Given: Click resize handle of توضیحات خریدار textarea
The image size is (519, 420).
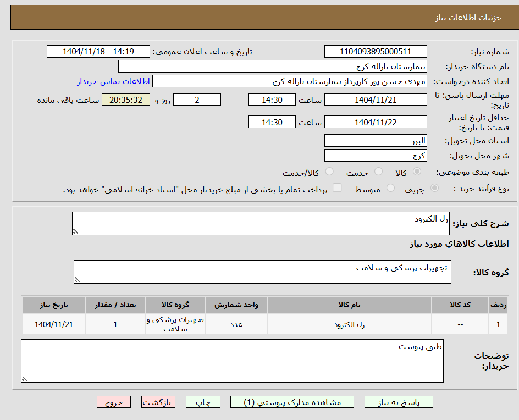Looking at the screenshot, I should (x=24, y=379).
